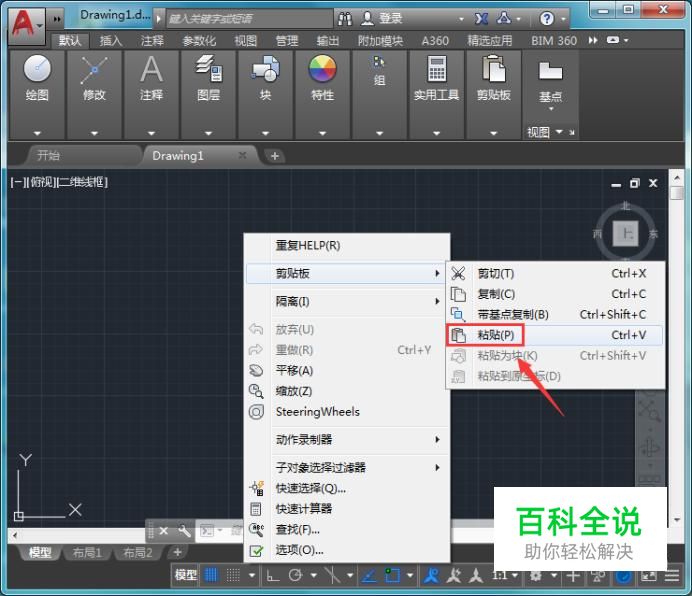
Task: Open workspace switching gear in status bar
Action: [535, 575]
